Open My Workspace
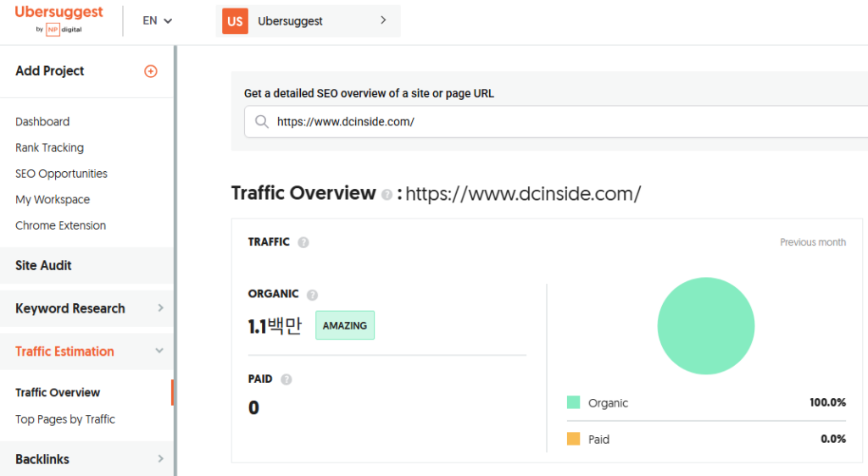This screenshot has width=868, height=476. click(53, 200)
